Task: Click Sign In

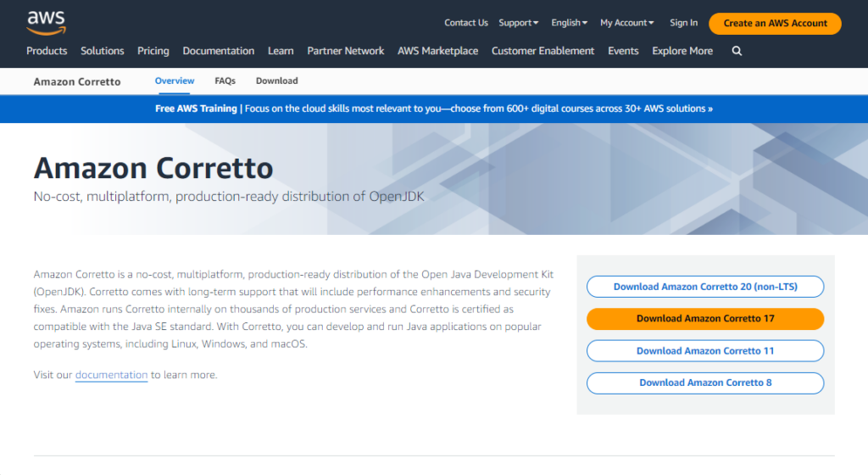Action: [684, 23]
